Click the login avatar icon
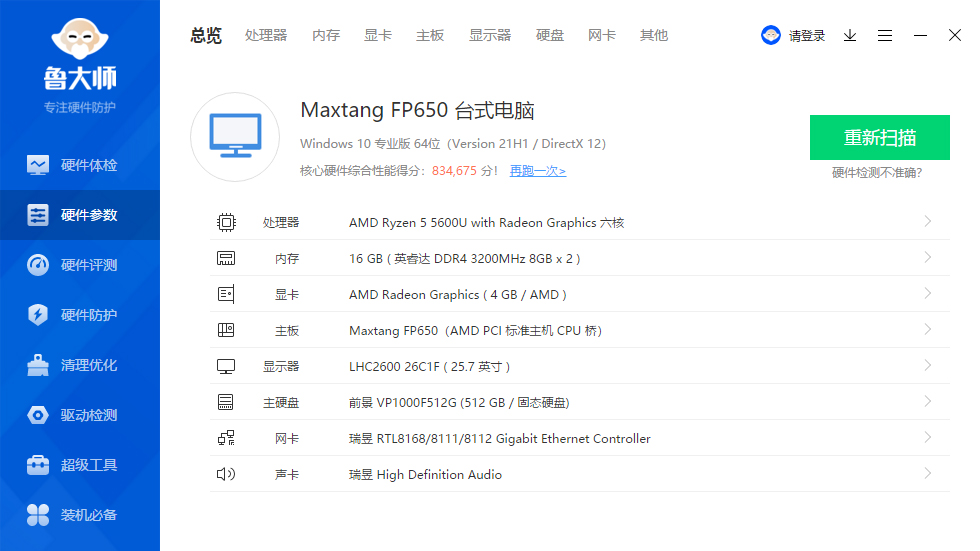The image size is (980, 551). pos(771,35)
